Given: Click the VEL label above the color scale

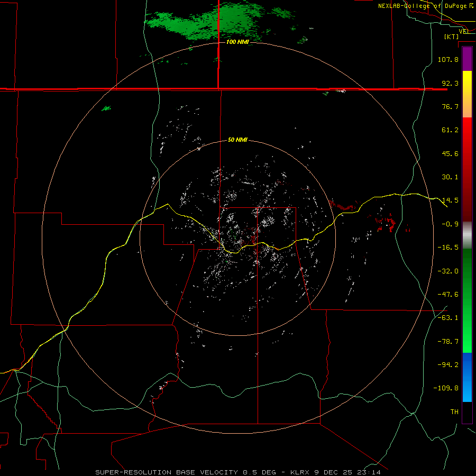Looking at the screenshot, I should [x=464, y=31].
